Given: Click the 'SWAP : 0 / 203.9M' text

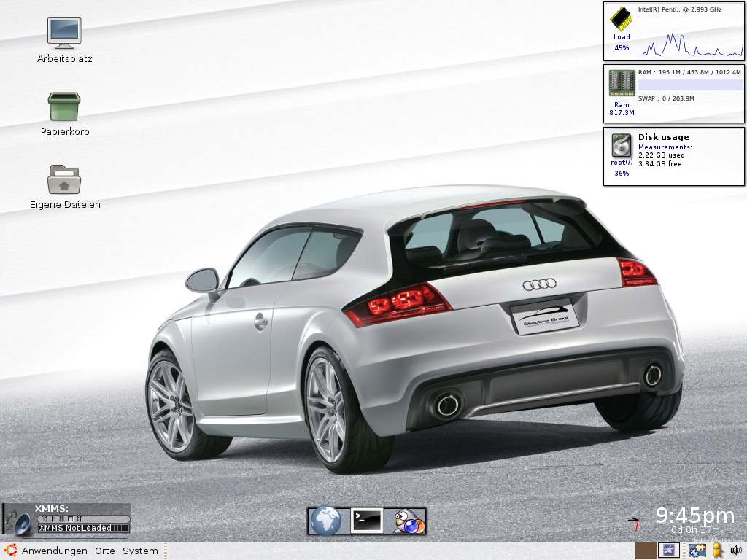Looking at the screenshot, I should pos(666,98).
